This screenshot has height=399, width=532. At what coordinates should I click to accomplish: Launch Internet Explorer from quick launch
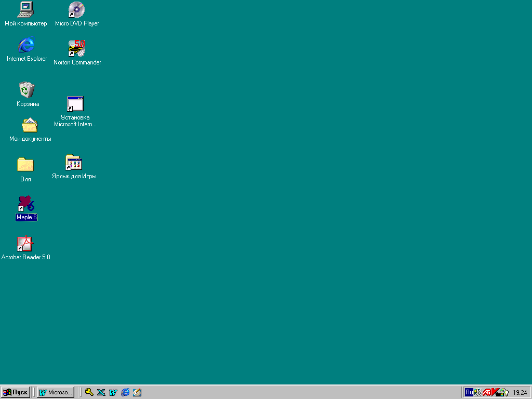(x=125, y=392)
